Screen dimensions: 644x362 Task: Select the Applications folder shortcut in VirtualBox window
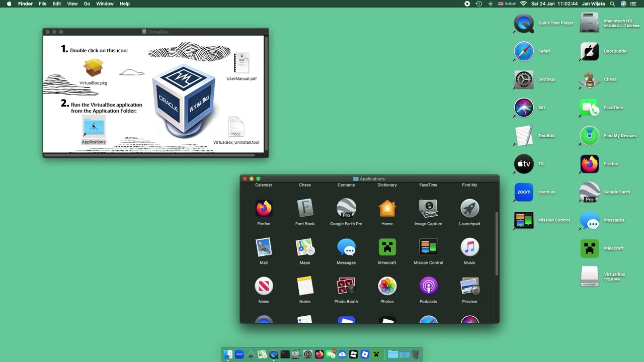[94, 127]
